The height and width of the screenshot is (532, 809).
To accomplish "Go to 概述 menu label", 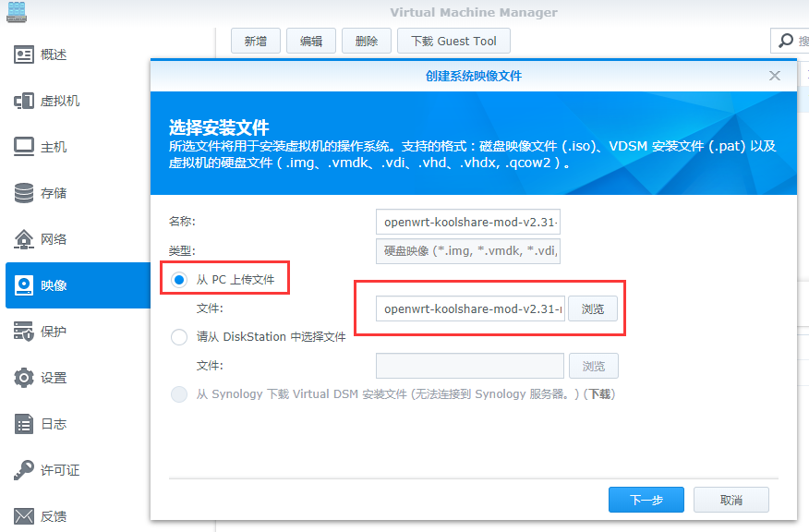I will pos(54,54).
